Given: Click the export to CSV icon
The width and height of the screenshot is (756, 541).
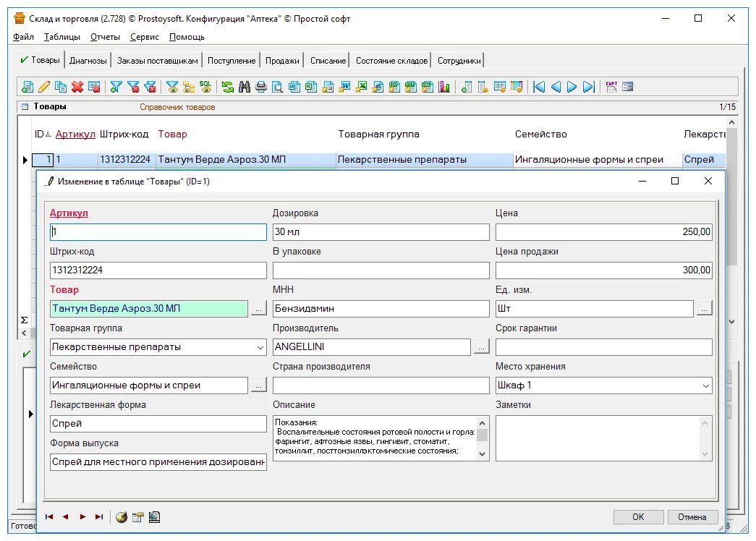Looking at the screenshot, I should click(394, 87).
